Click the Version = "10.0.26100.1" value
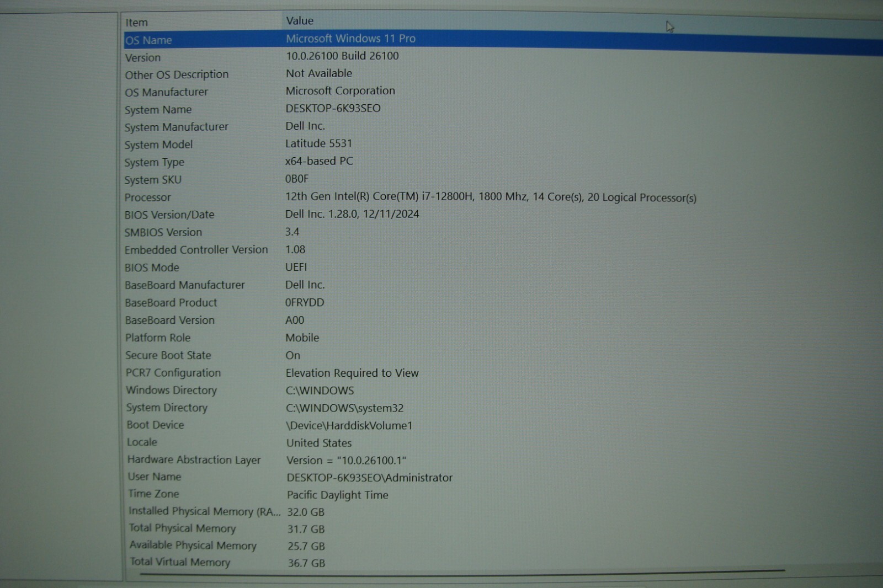 click(x=347, y=461)
